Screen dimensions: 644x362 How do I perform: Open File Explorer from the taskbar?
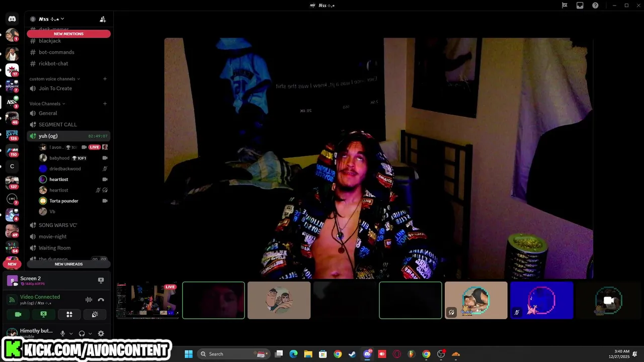tap(308, 354)
